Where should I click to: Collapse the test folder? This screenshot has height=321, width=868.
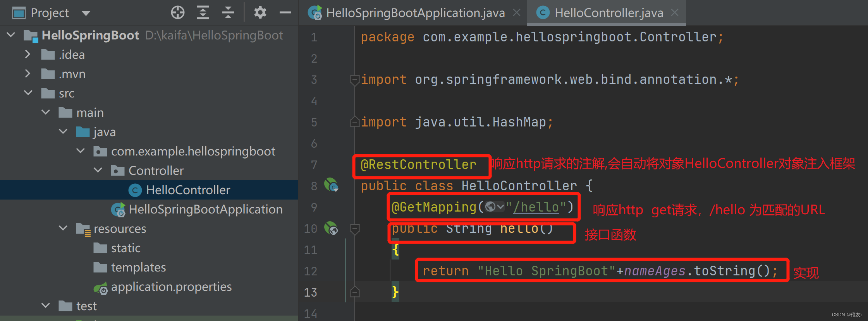coord(46,306)
